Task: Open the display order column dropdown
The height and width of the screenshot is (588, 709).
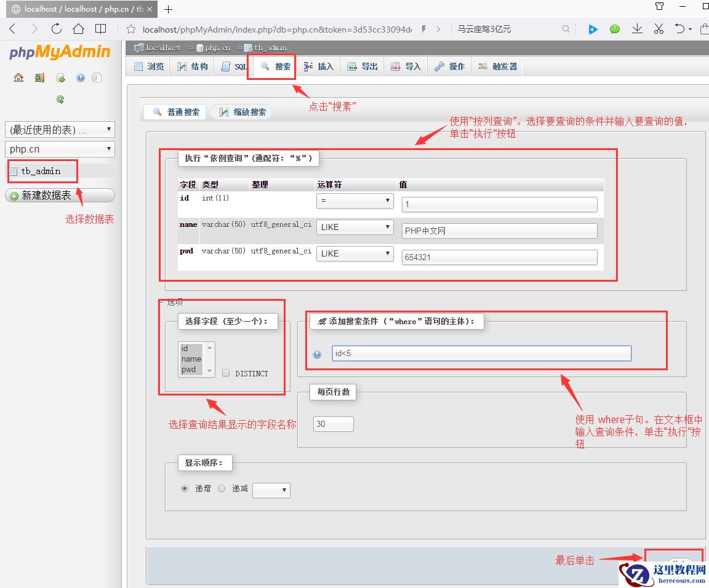Action: click(271, 490)
